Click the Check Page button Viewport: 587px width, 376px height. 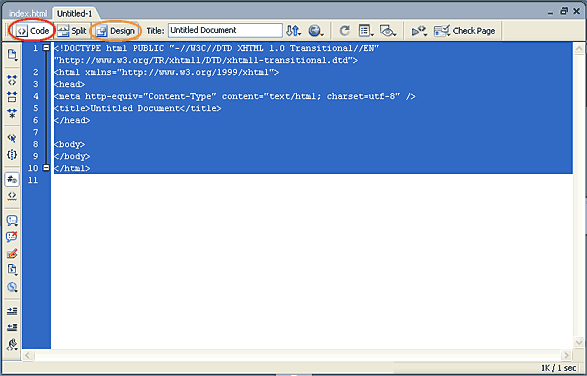(464, 31)
